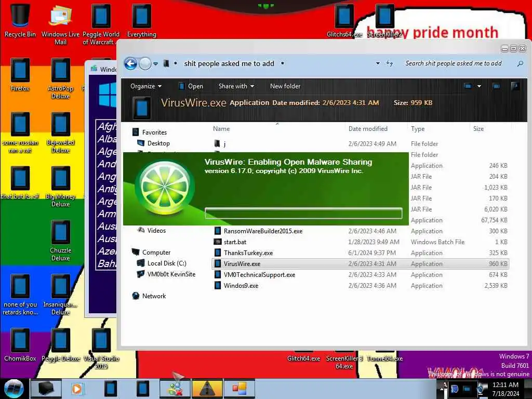Sort by the Name column header
This screenshot has height=399, width=532.
[221, 129]
